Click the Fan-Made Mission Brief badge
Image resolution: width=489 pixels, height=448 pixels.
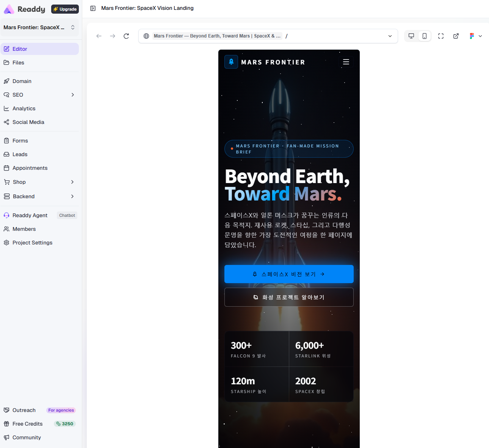(289, 149)
